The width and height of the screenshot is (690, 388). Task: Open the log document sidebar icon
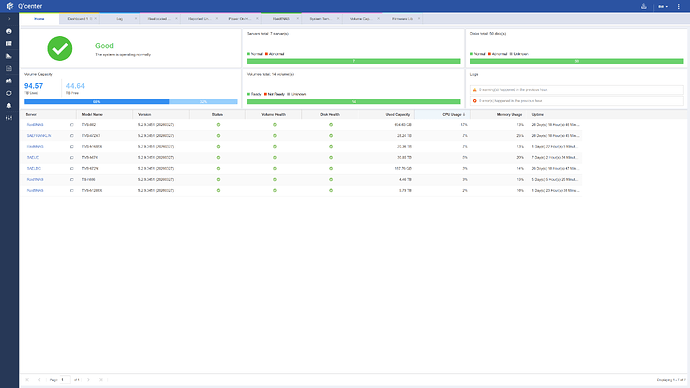pos(9,68)
